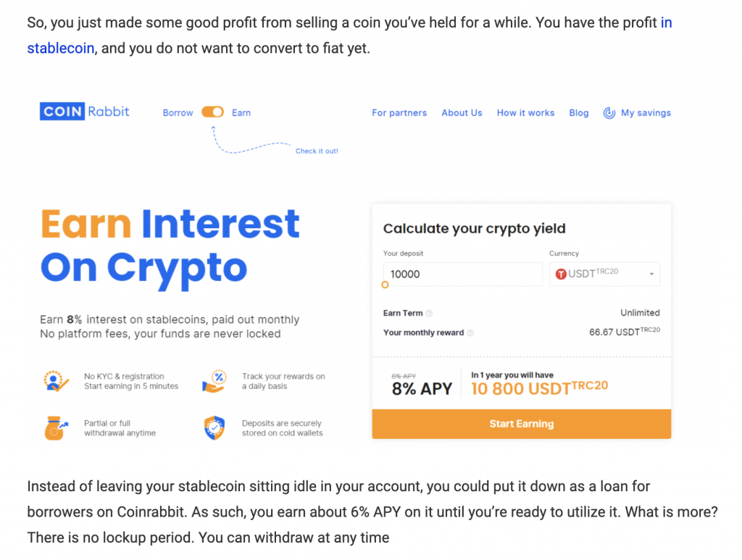Click the money bag withdrawal icon

click(56, 428)
